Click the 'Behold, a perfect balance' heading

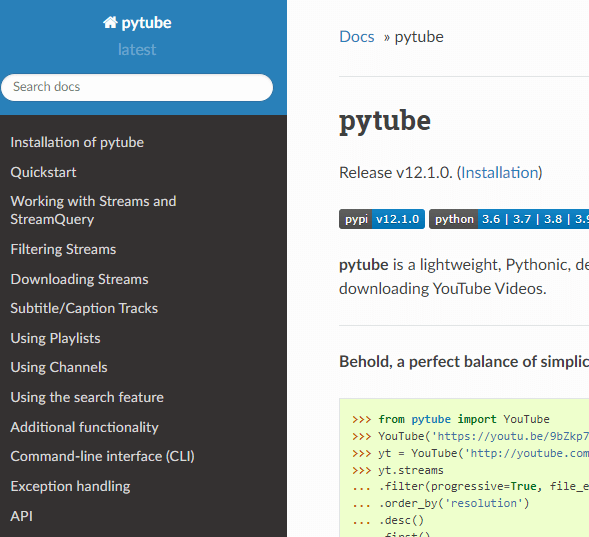pos(464,362)
